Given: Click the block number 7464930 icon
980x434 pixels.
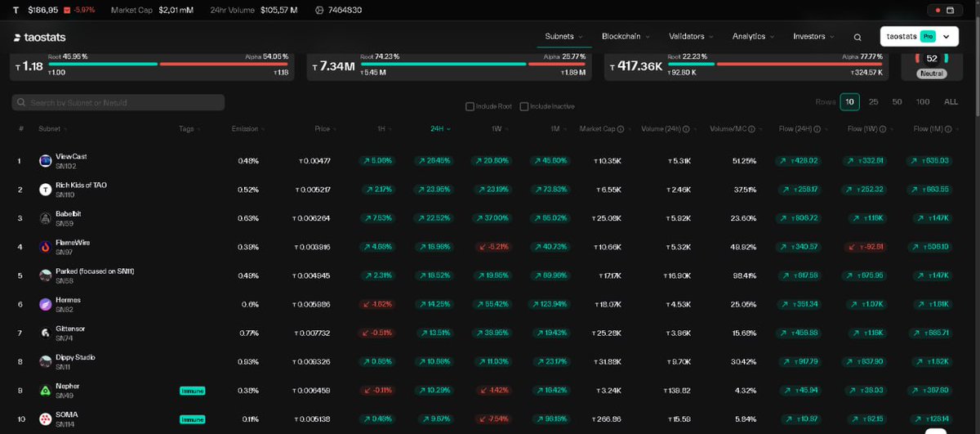Looking at the screenshot, I should tap(318, 10).
